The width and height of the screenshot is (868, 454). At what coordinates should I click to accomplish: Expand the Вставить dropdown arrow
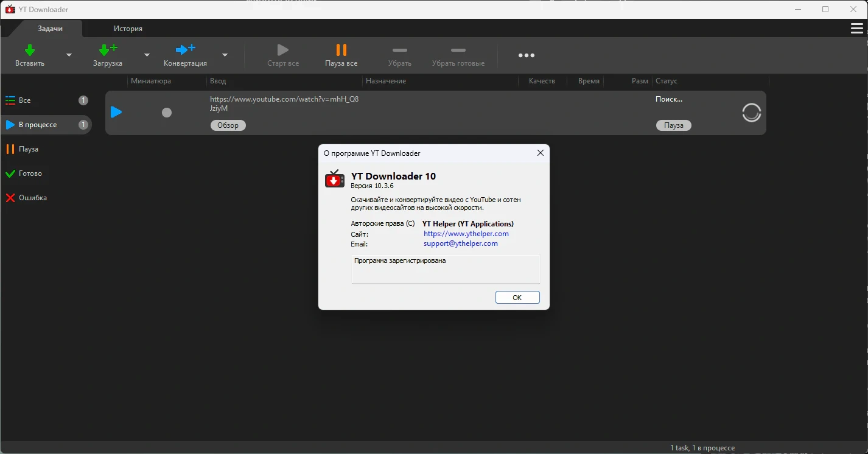[69, 55]
